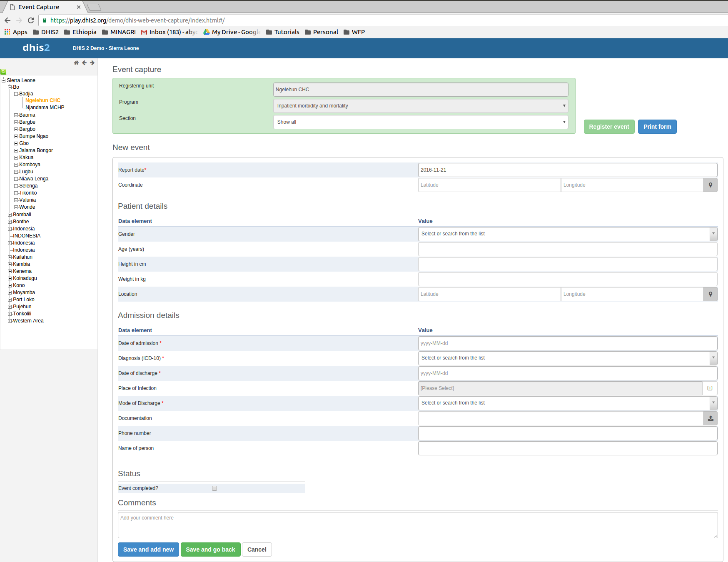
Task: Tick the Event completed checkbox
Action: pos(214,488)
